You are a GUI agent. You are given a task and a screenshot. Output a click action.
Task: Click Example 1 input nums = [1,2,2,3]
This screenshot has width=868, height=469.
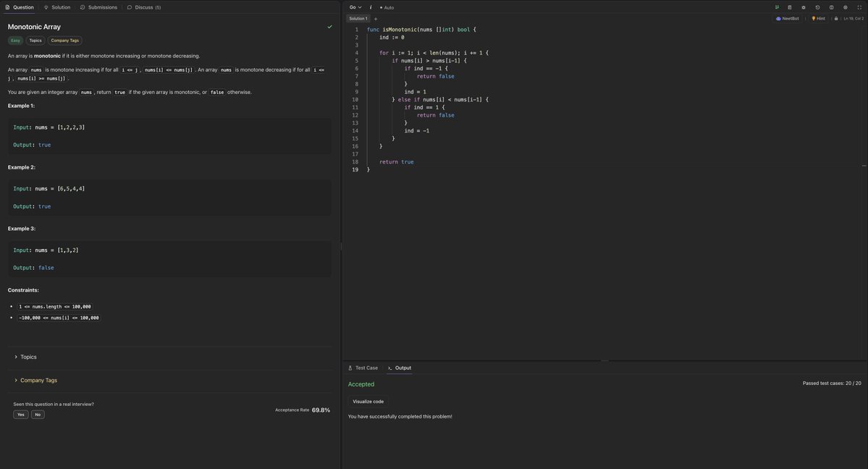(49, 127)
